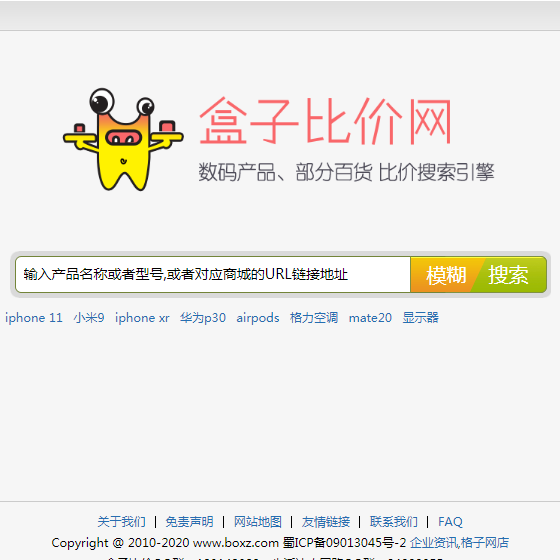The image size is (560, 560).
Task: Open the mate20 hot search link
Action: tap(370, 318)
